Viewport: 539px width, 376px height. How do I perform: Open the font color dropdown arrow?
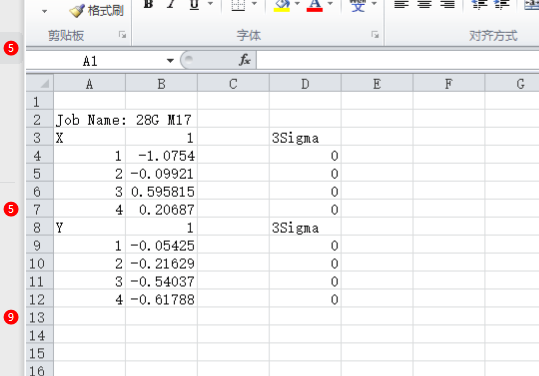tap(330, 4)
